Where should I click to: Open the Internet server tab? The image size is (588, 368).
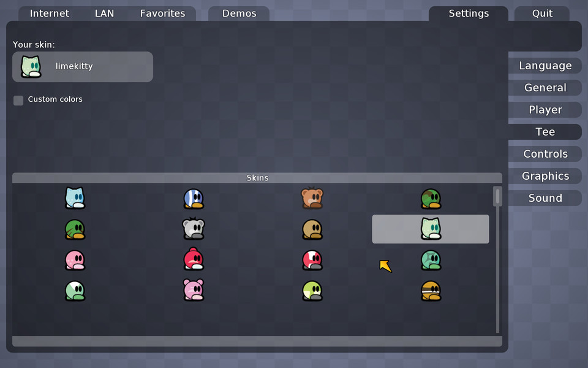click(50, 13)
